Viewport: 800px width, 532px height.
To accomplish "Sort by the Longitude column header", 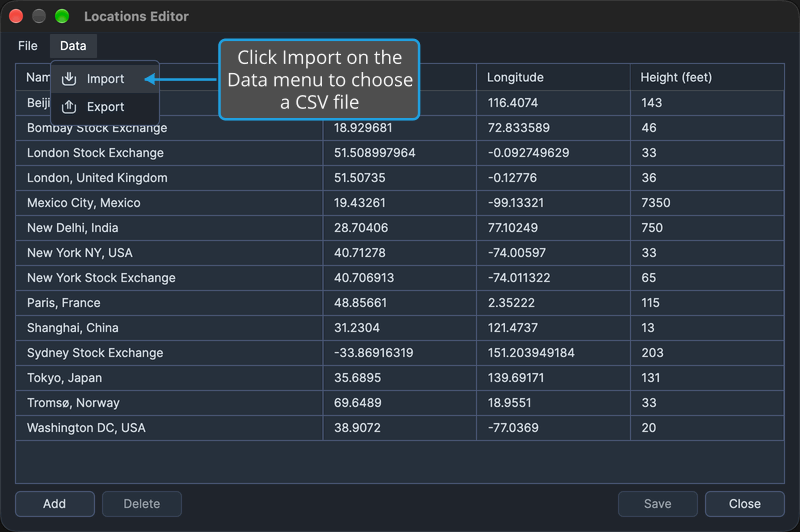I will point(554,78).
